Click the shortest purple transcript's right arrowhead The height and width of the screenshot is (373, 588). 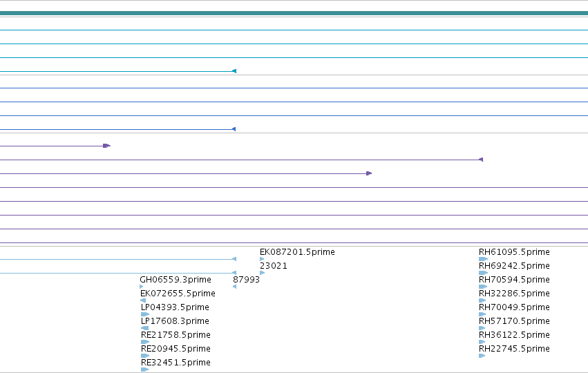pos(106,146)
